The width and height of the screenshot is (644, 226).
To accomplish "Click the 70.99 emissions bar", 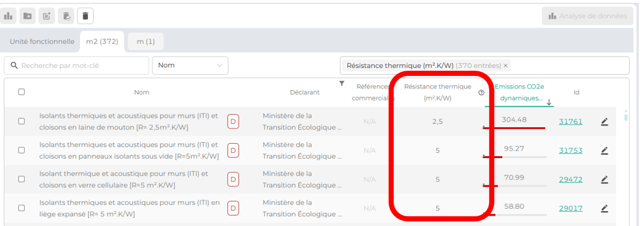I will point(514,186).
